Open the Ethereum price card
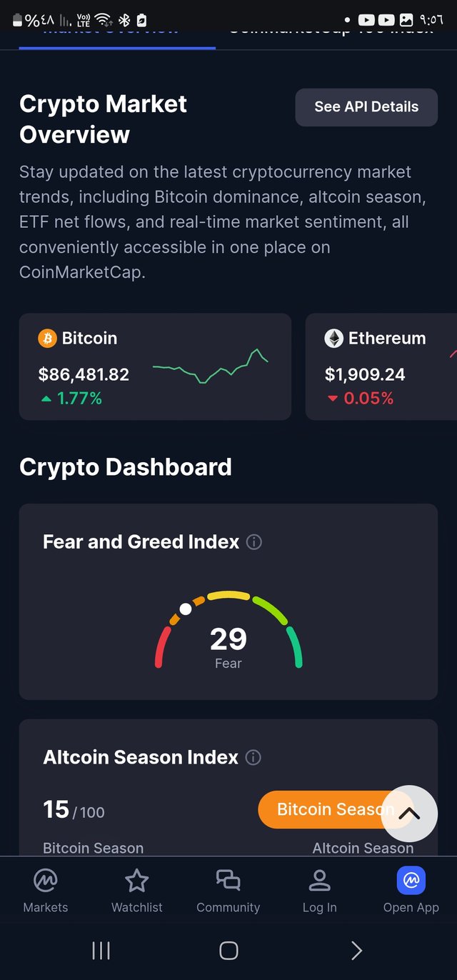 point(381,366)
